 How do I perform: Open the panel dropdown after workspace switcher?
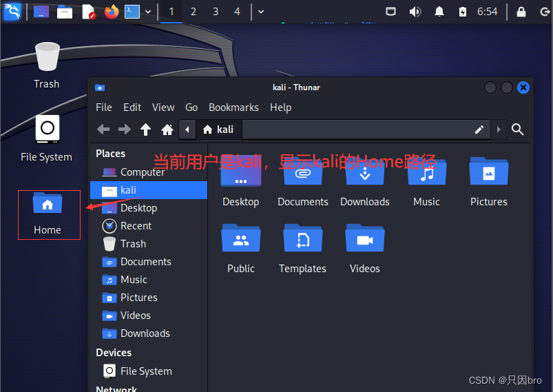261,12
